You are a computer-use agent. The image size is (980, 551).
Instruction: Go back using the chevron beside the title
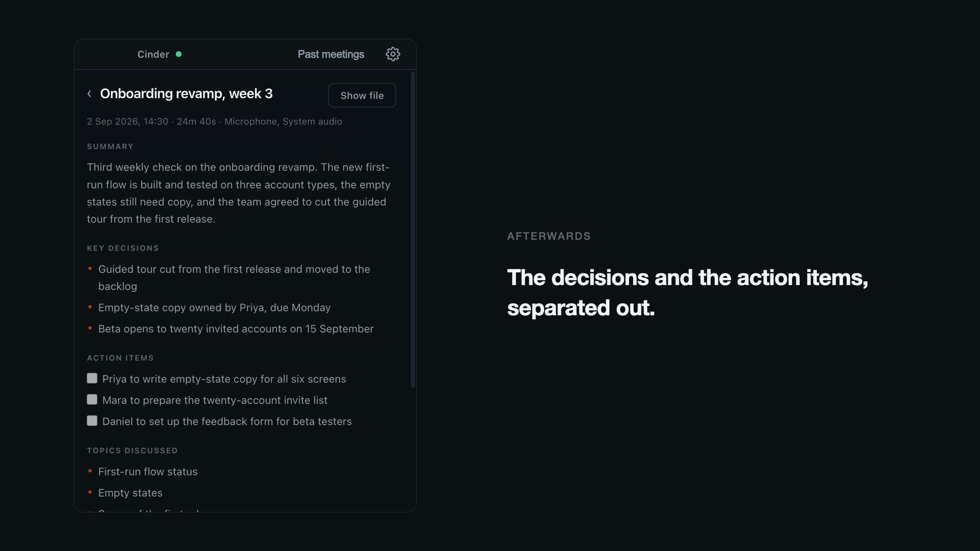click(89, 94)
